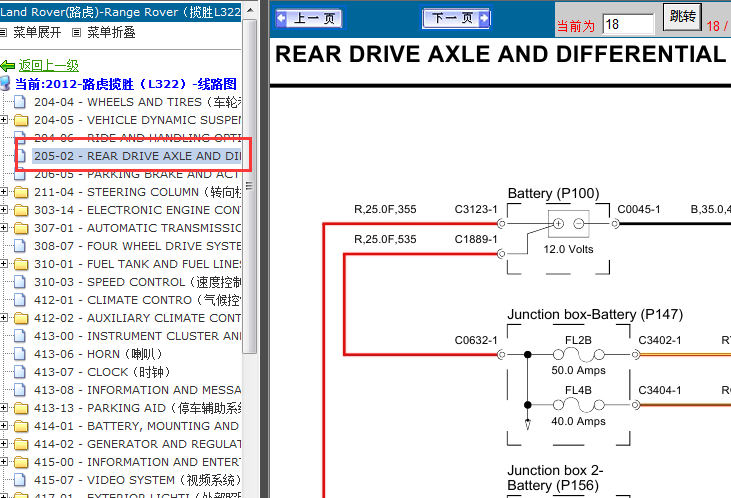Click page icon beside 413-06 HORN
The height and width of the screenshot is (498, 731).
point(20,354)
